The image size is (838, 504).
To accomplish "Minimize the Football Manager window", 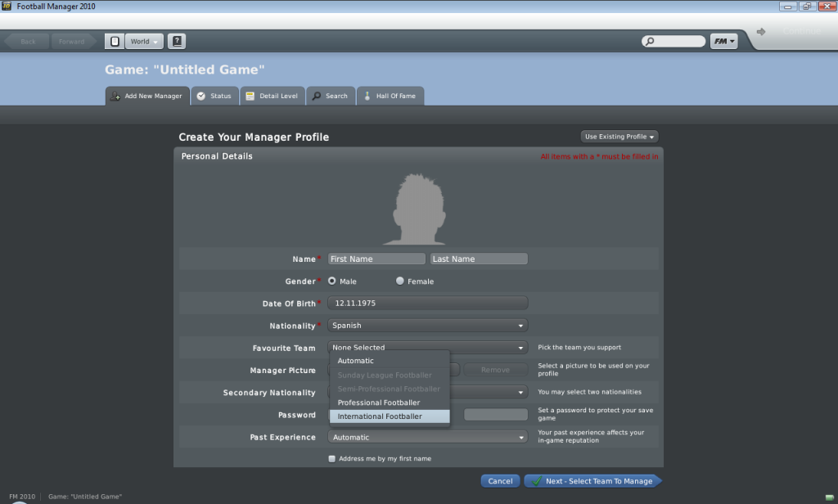I will [x=788, y=7].
